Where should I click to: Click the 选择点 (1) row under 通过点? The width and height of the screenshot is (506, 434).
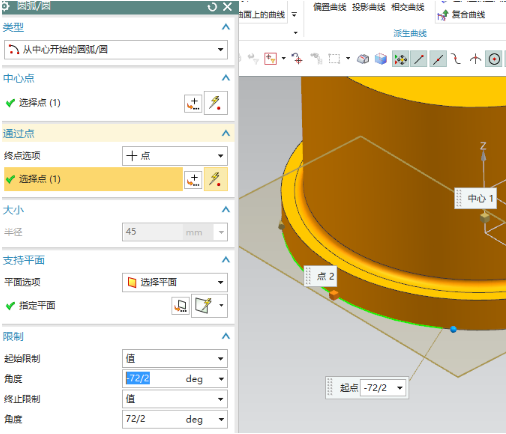(93, 179)
